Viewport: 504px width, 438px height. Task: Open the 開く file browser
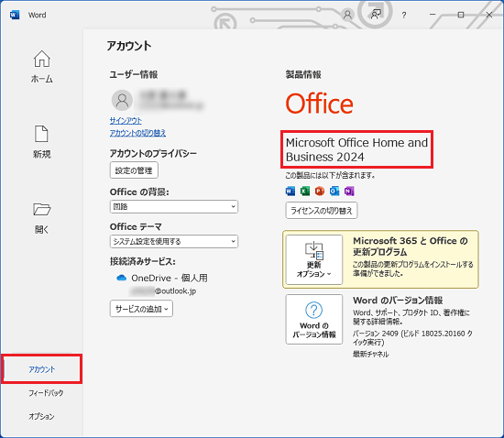[x=42, y=218]
